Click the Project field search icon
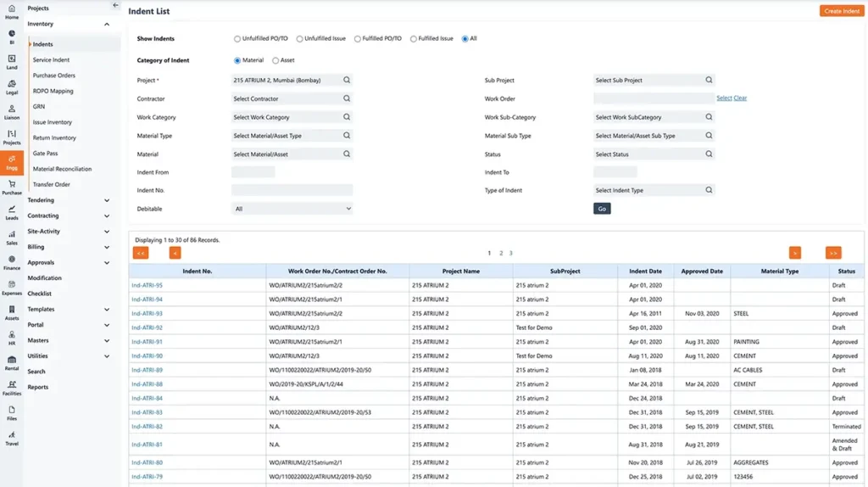The image size is (868, 487). [x=347, y=80]
